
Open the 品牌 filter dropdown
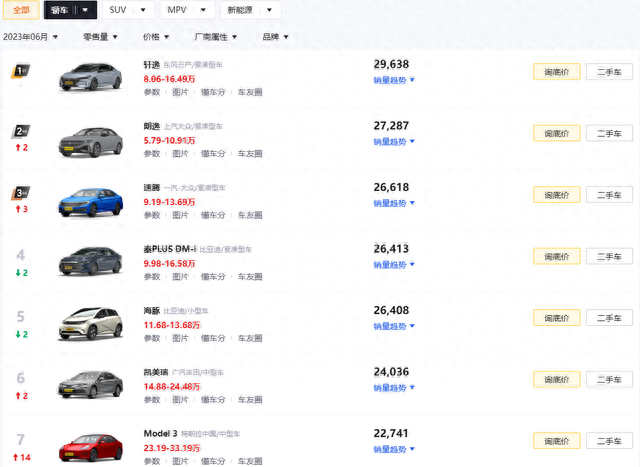(276, 37)
